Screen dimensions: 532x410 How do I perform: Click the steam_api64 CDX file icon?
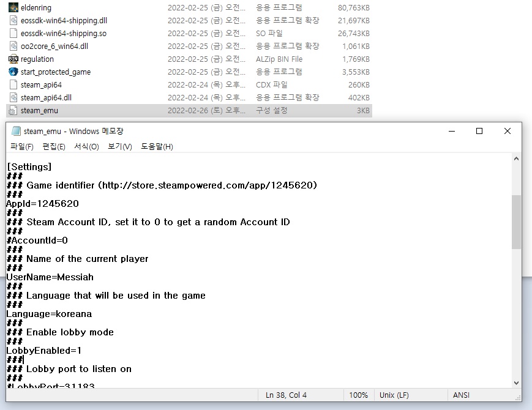13,85
